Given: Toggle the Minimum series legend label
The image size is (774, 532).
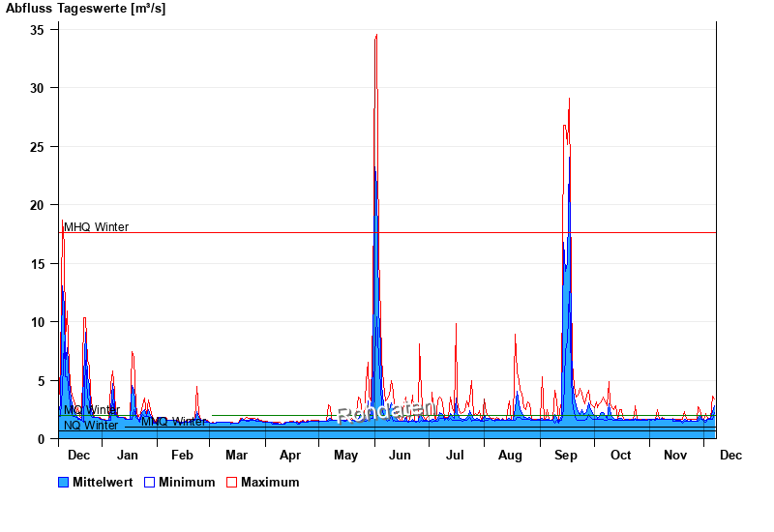Looking at the screenshot, I should [187, 483].
